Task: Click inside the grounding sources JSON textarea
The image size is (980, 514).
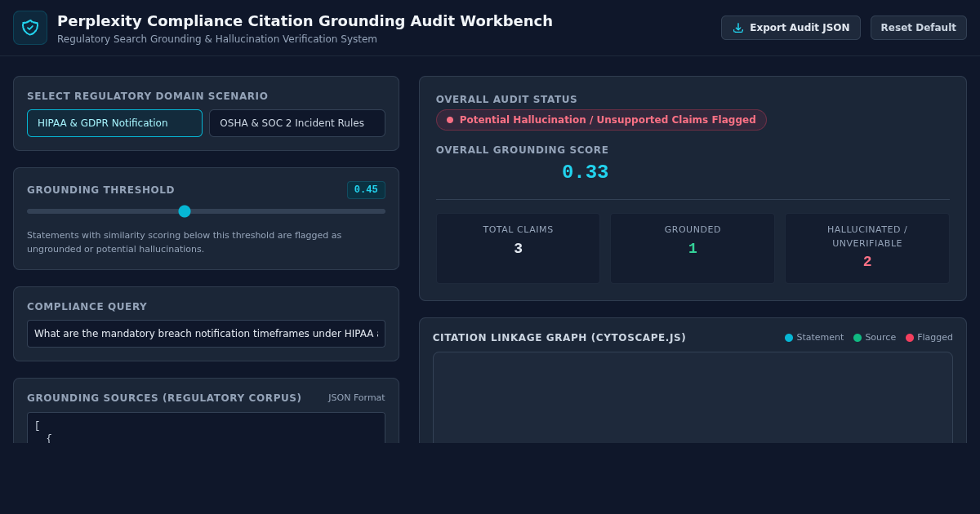Action: (x=206, y=428)
